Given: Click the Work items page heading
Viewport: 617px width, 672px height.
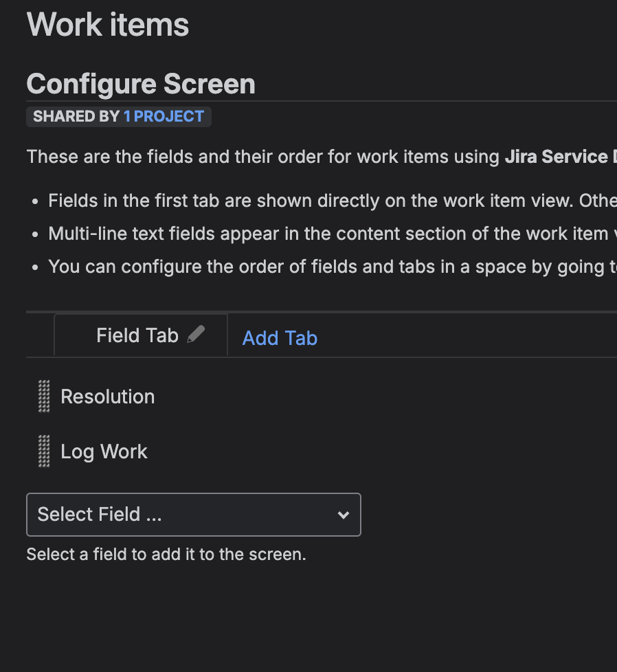Looking at the screenshot, I should click(x=107, y=25).
